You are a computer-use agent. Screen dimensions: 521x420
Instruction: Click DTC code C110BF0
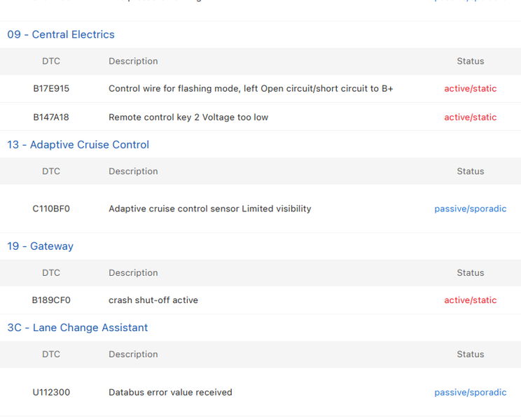pos(51,209)
